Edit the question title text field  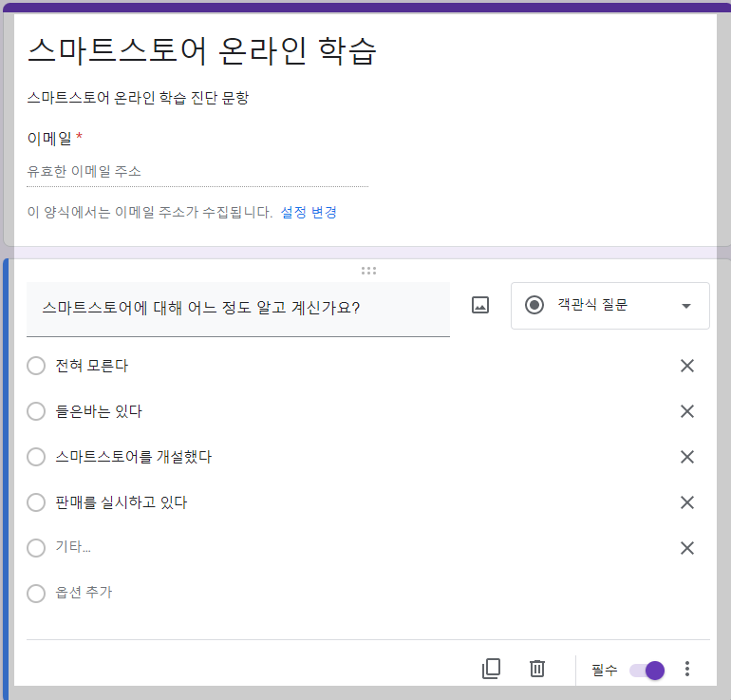pos(238,309)
